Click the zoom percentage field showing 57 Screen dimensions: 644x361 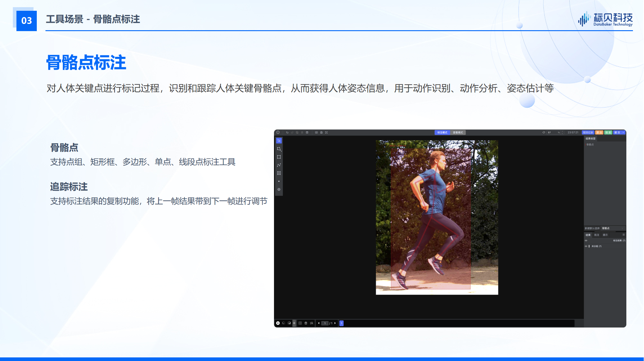point(554,132)
